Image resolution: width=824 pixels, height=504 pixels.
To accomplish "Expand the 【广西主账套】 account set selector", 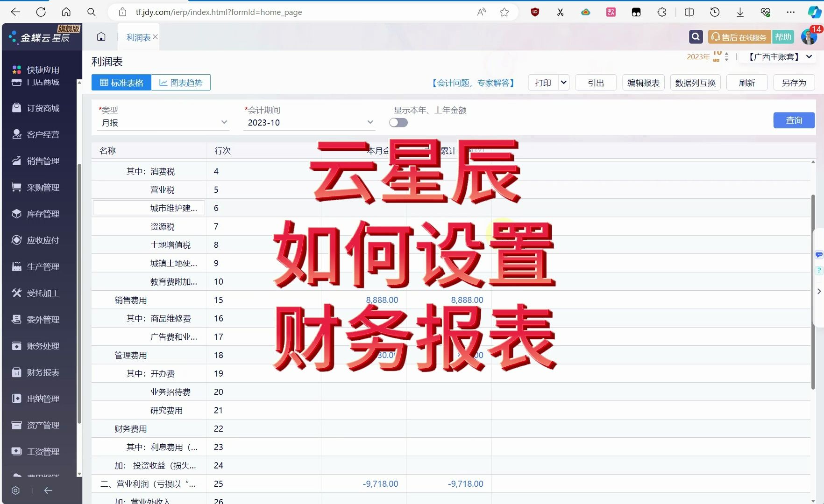I will coord(777,56).
